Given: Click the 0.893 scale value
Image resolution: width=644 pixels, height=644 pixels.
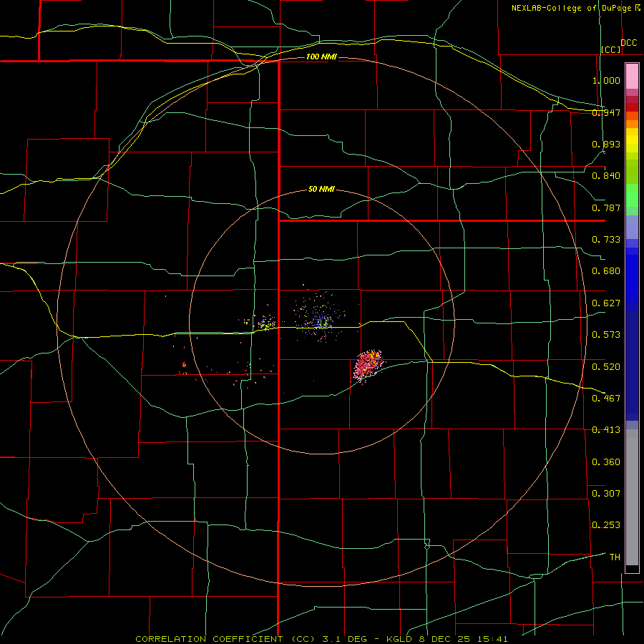Looking at the screenshot, I should (x=606, y=144).
